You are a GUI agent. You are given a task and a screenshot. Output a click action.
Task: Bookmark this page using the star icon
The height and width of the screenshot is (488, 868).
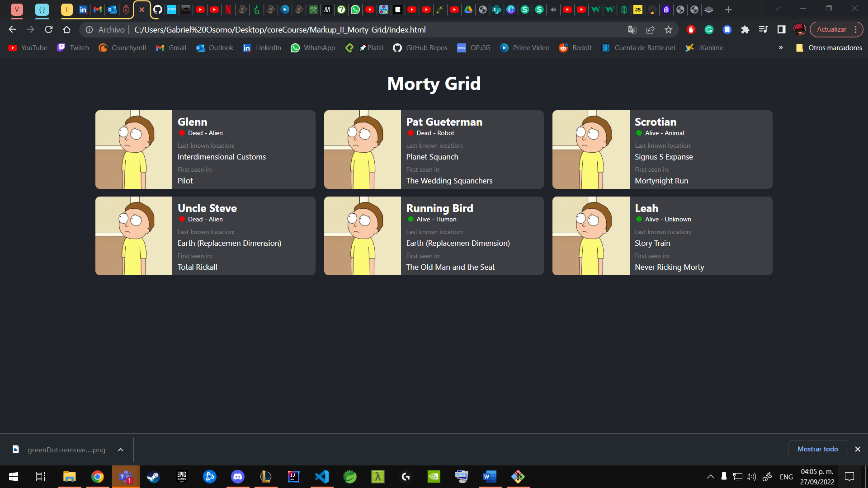point(669,29)
